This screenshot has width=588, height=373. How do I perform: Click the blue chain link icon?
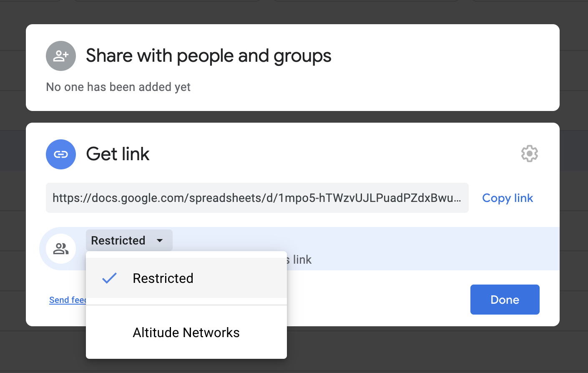pos(61,154)
